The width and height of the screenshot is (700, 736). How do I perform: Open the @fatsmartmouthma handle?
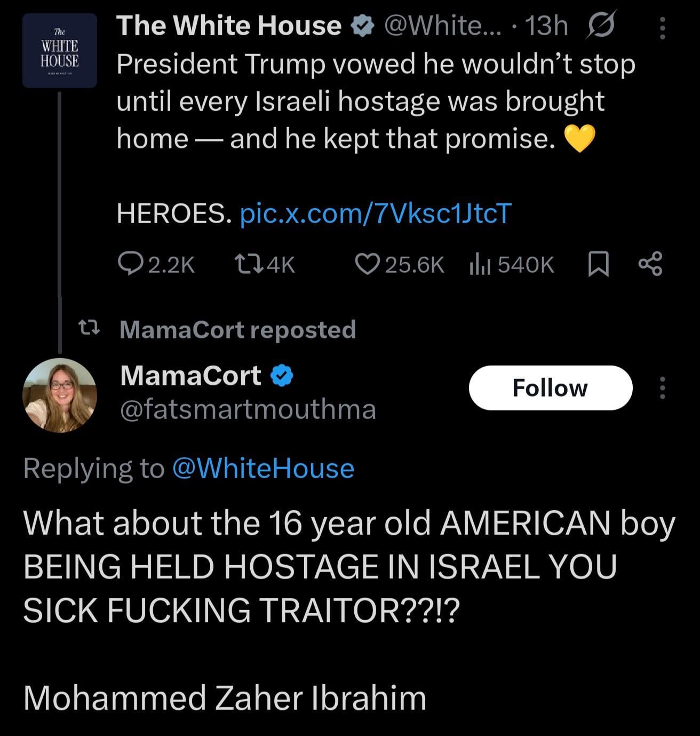[248, 409]
